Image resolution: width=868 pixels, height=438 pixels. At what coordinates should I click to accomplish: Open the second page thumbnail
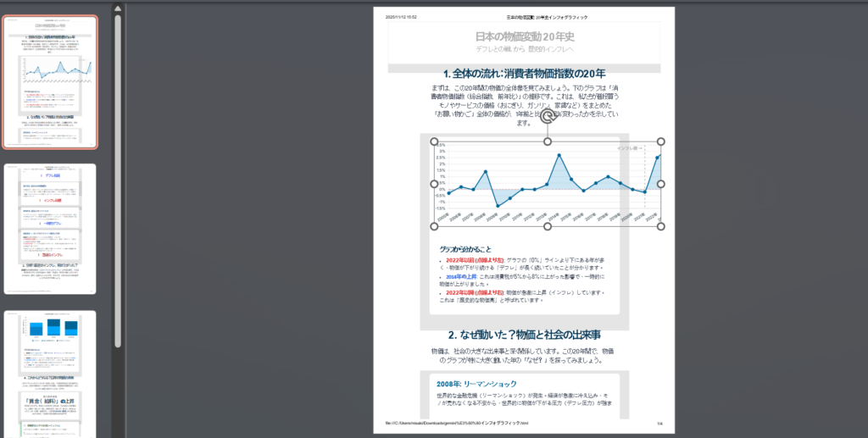click(50, 229)
